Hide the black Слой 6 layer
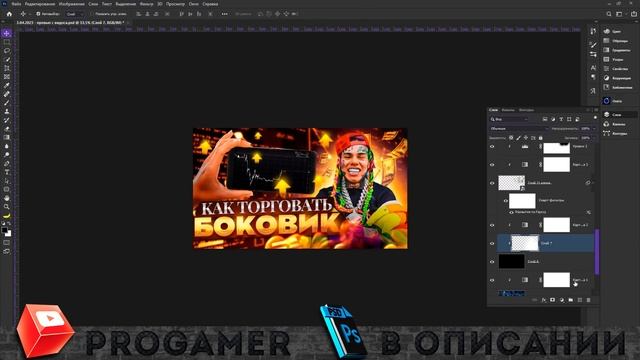This screenshot has height=360, width=640. click(x=492, y=262)
